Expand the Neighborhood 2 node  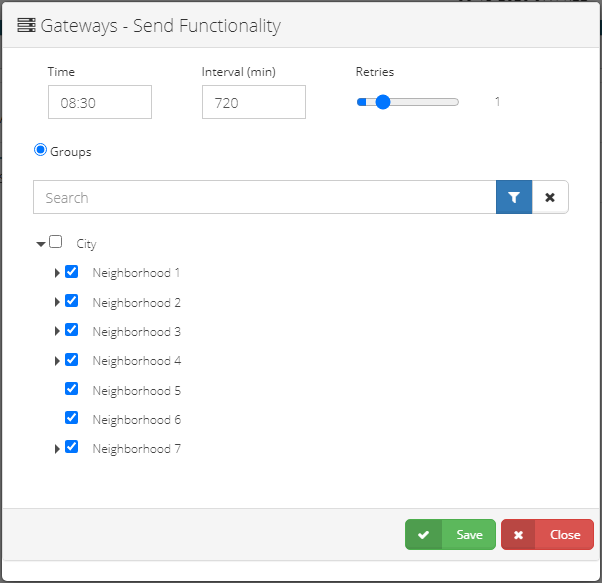point(57,302)
